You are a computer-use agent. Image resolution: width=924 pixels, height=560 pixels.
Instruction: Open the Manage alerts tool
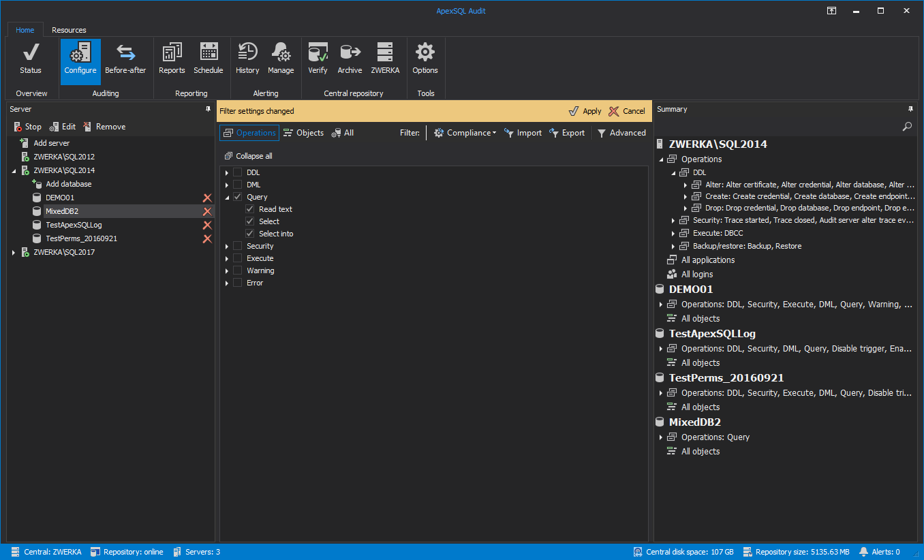click(x=281, y=59)
